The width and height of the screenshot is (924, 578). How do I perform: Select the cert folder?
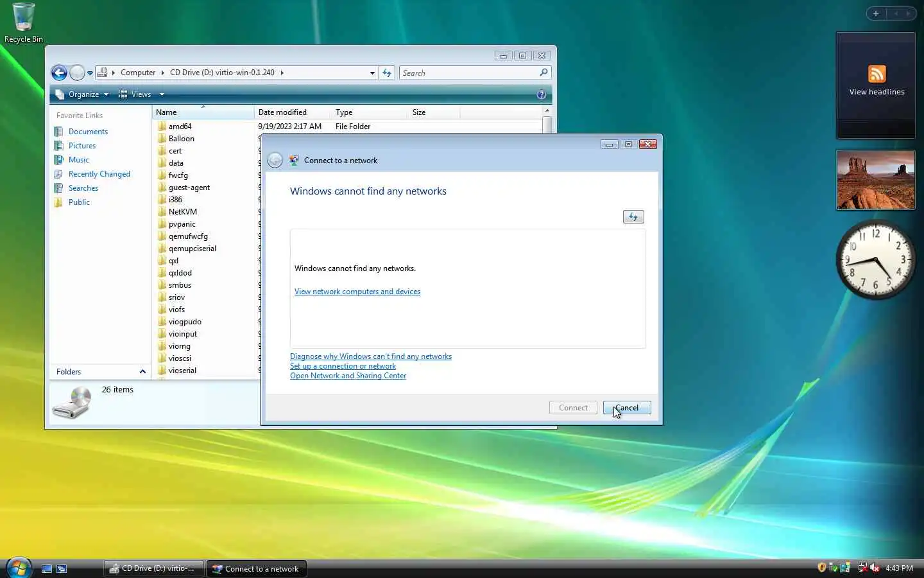(175, 151)
